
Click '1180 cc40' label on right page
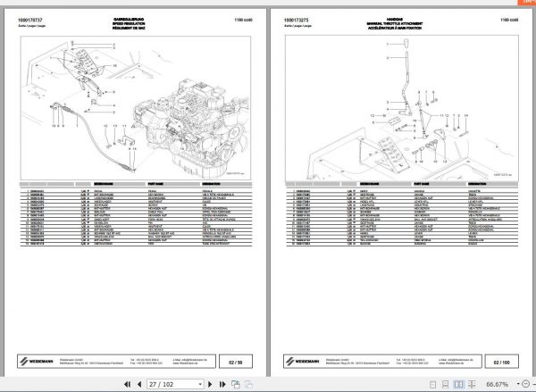pos(509,20)
